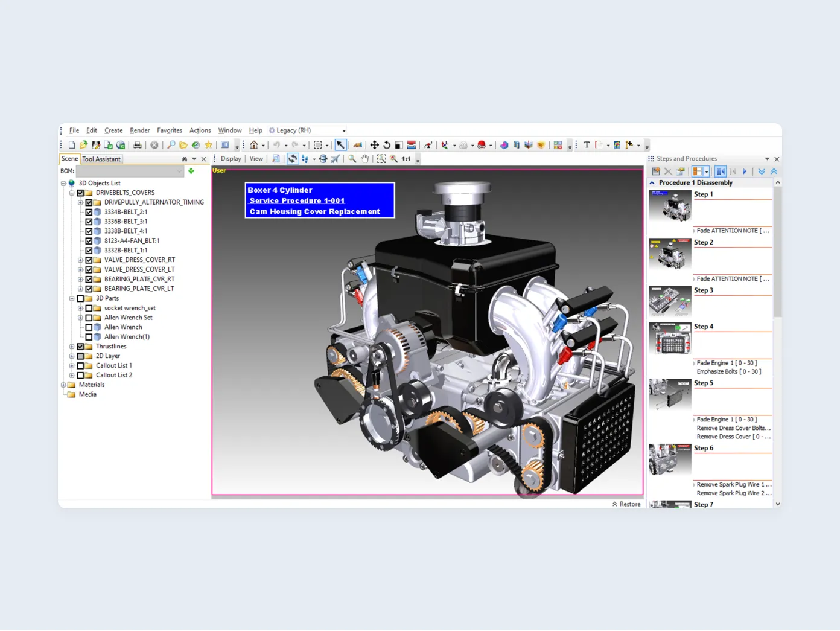Switch to the Tool Assistant tab

coord(101,159)
